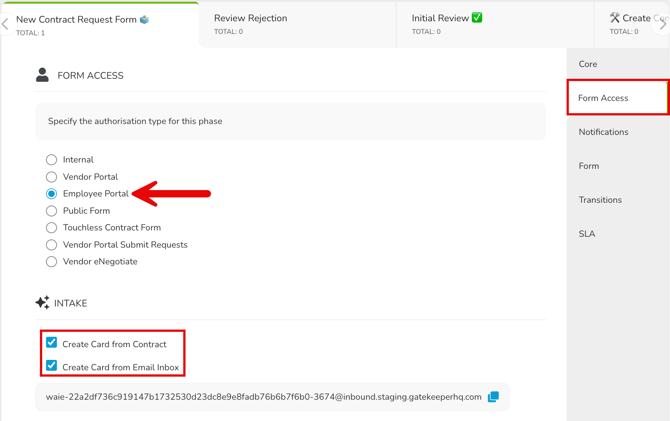Viewport: 670px width, 421px height.
Task: Select the Vendor eNegotiate radio option
Action: (x=51, y=262)
